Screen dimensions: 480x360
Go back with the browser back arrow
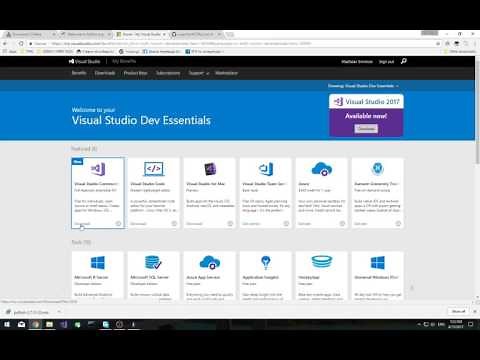pyautogui.click(x=5, y=43)
